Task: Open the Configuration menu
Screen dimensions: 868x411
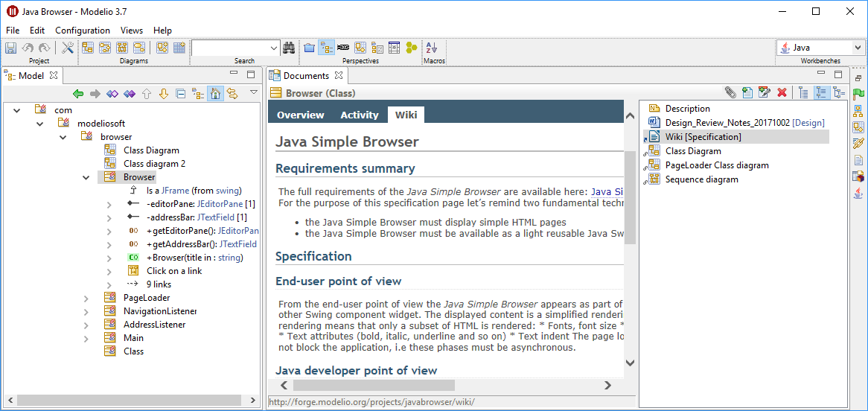Action: coord(83,31)
